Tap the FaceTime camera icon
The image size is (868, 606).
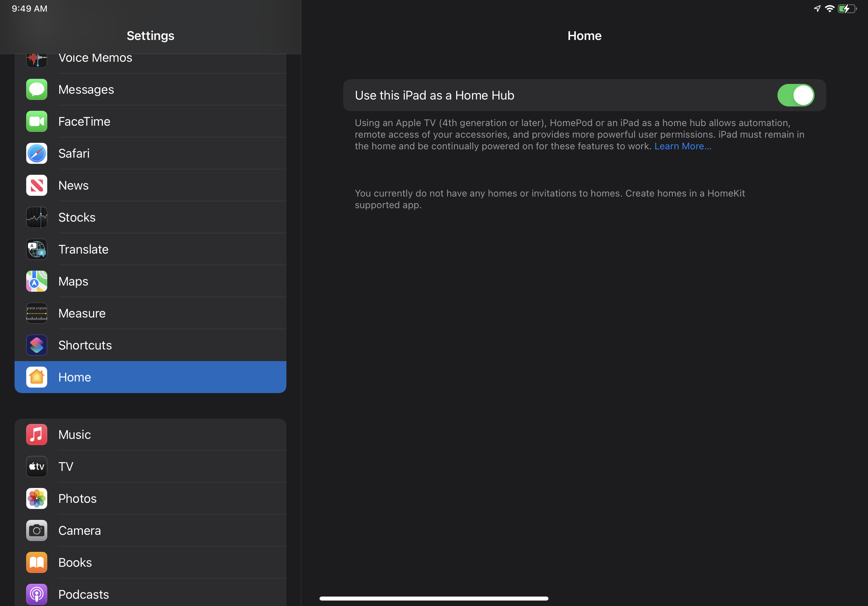pos(37,122)
